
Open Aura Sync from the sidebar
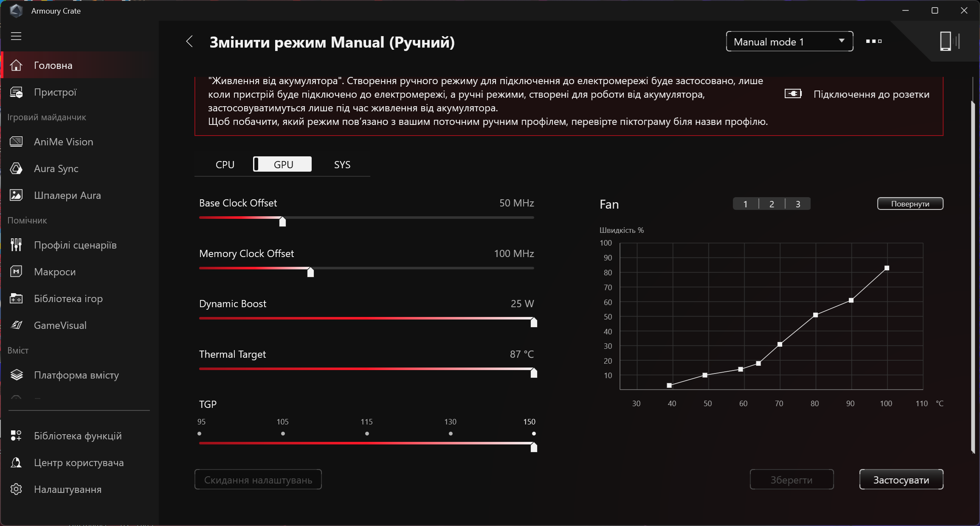(x=16, y=169)
